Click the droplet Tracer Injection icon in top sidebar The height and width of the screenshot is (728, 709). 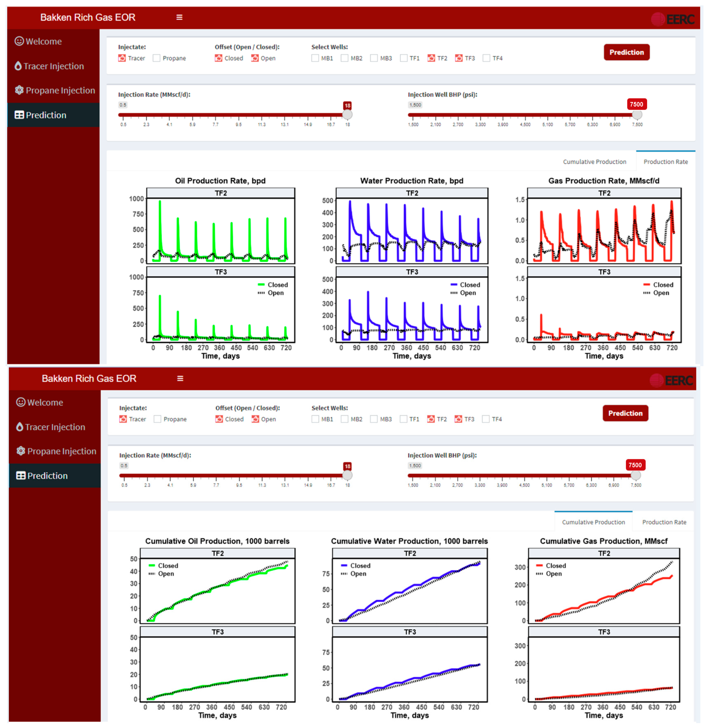[18, 66]
